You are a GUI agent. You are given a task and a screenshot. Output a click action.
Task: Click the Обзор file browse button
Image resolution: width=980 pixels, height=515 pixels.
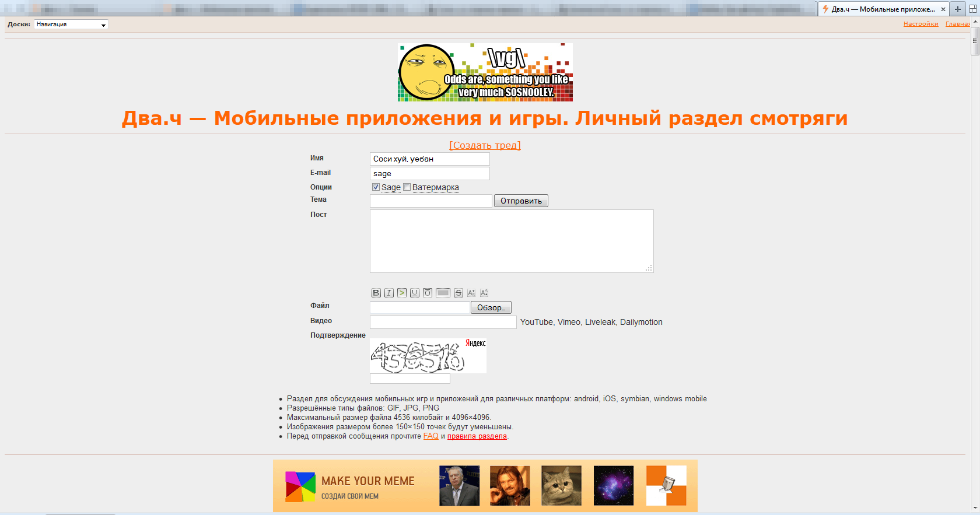[491, 307]
